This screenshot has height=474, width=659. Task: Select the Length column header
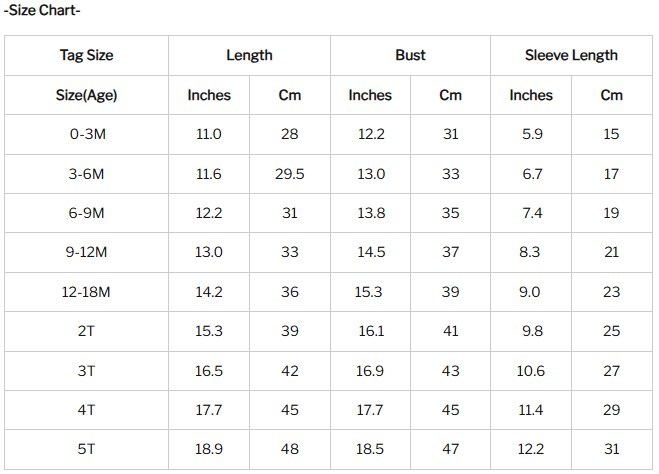pos(249,56)
